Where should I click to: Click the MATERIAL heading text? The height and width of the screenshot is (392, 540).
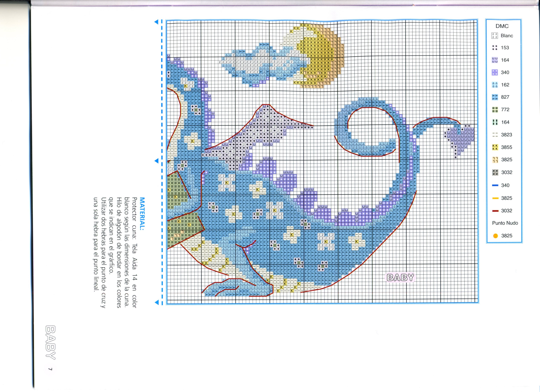click(x=142, y=214)
